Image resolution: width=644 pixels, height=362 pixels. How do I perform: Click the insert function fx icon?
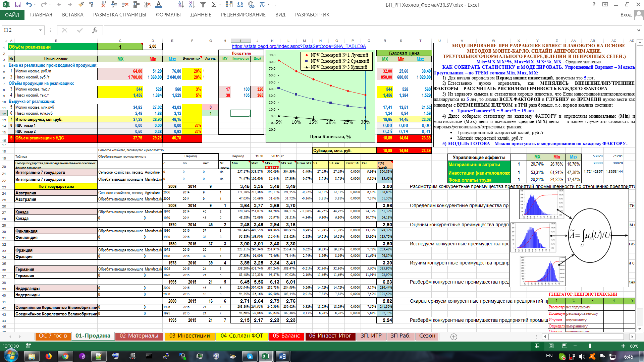95,30
